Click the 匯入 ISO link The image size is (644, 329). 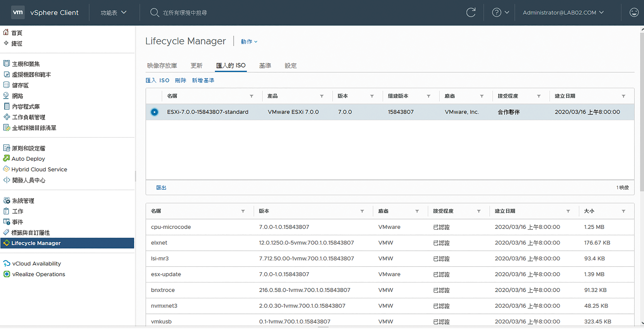[x=157, y=80]
